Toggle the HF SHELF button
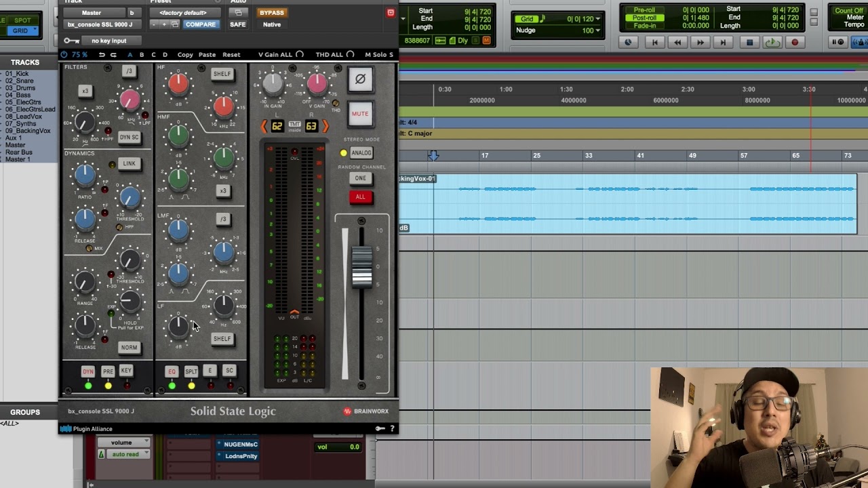 point(222,74)
